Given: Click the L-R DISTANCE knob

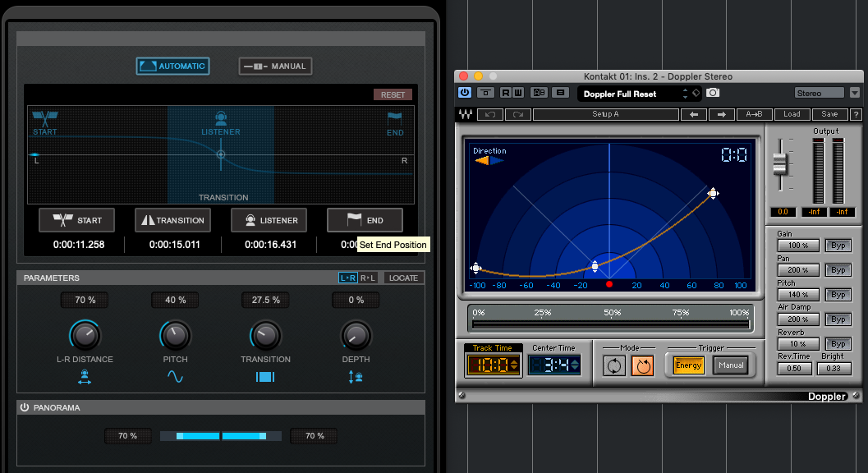Looking at the screenshot, I should coord(85,335).
